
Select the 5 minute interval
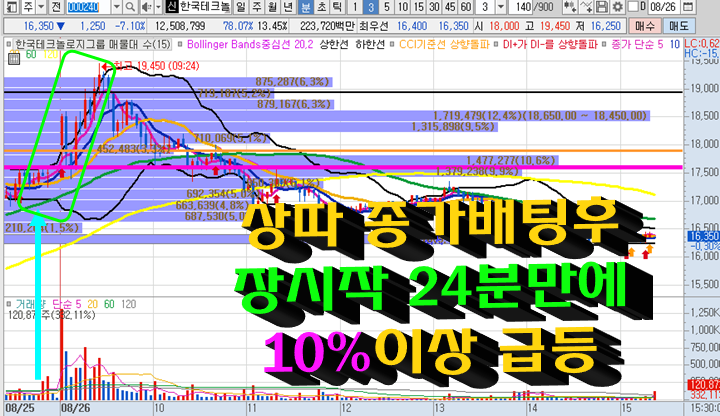pos(387,7)
